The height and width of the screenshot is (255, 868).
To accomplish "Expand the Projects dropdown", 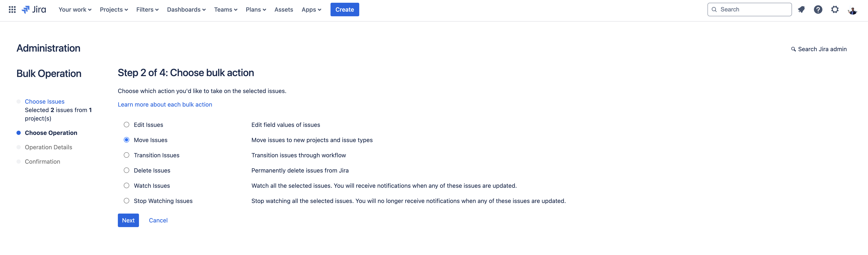I will (x=114, y=10).
